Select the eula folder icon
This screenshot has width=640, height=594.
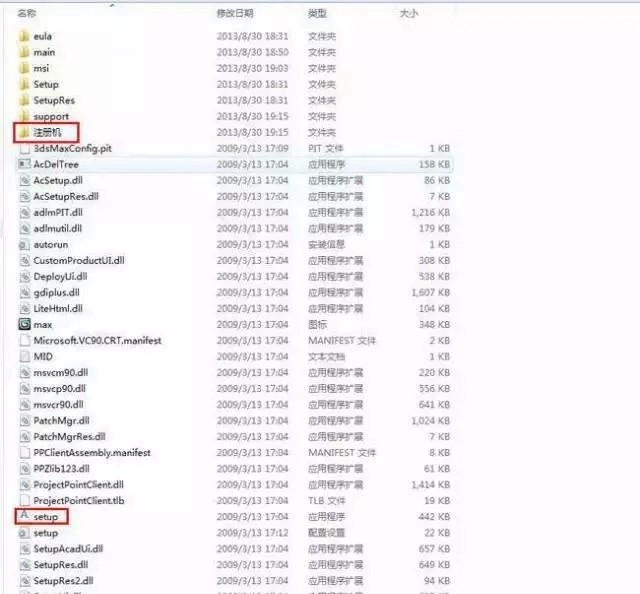tap(24, 36)
